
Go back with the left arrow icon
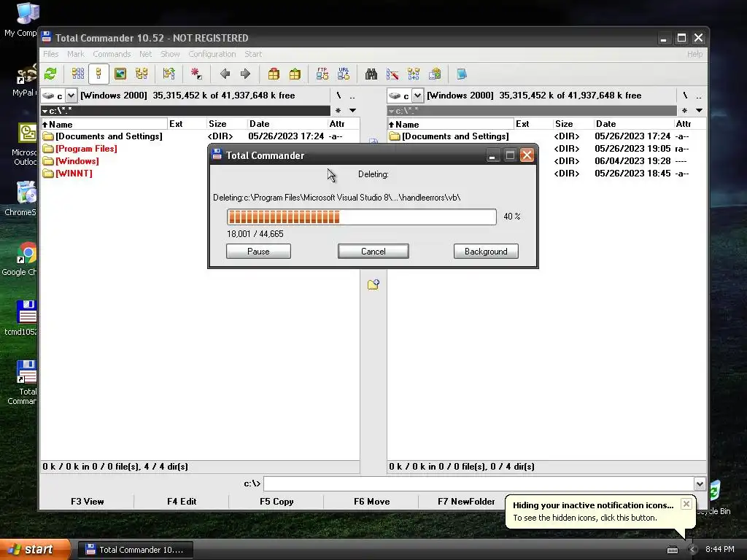point(225,74)
